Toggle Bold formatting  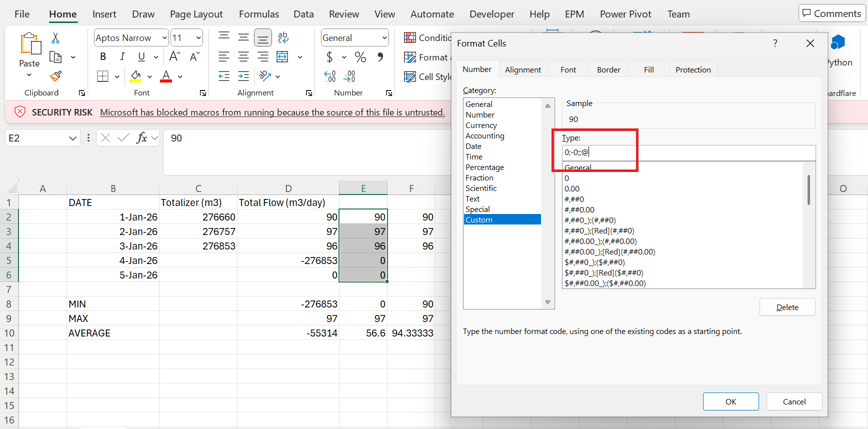(103, 56)
